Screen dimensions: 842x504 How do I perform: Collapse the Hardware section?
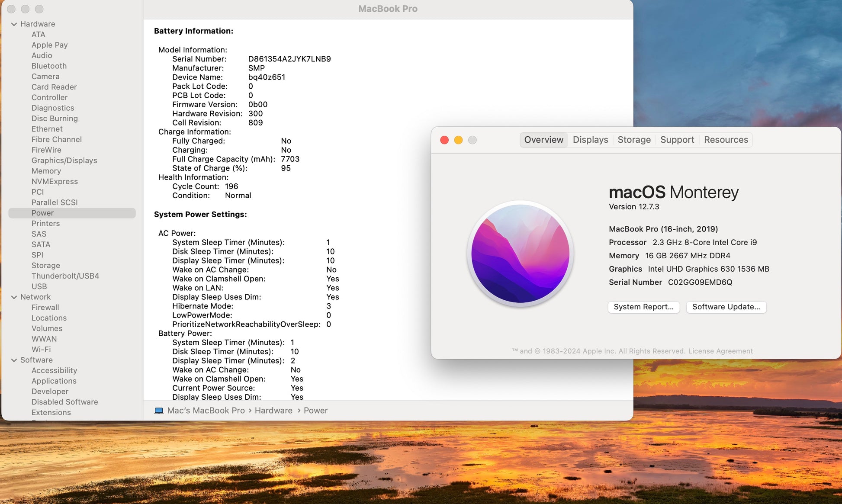(14, 24)
